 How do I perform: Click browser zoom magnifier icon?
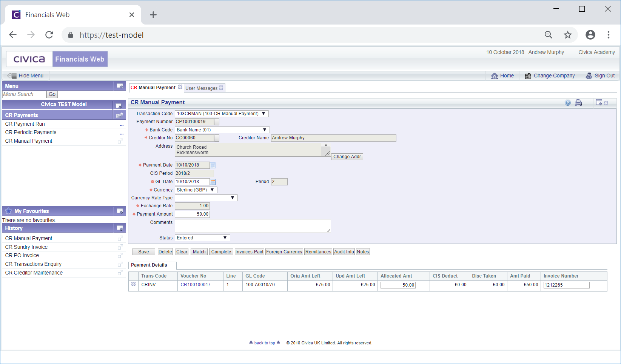pos(549,35)
